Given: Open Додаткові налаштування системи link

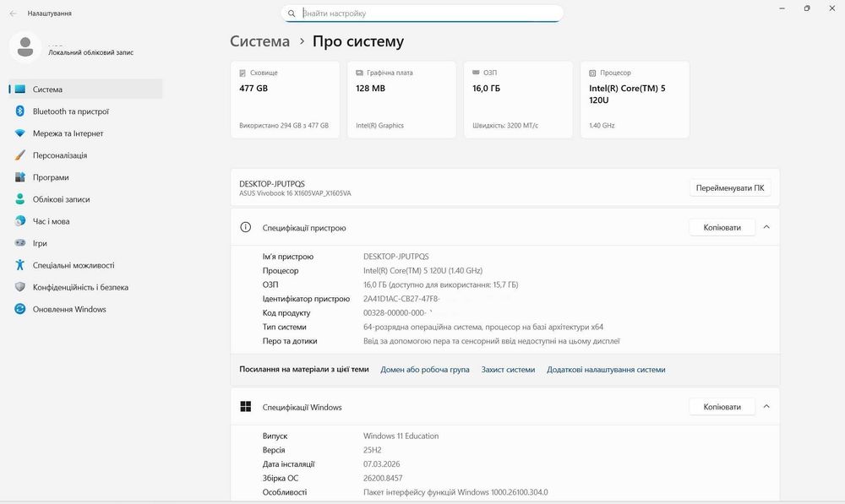Looking at the screenshot, I should (x=606, y=370).
